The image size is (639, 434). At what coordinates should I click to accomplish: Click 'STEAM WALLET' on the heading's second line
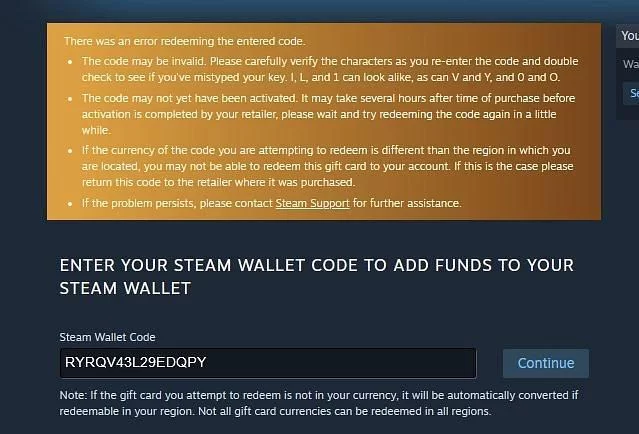[x=125, y=289]
